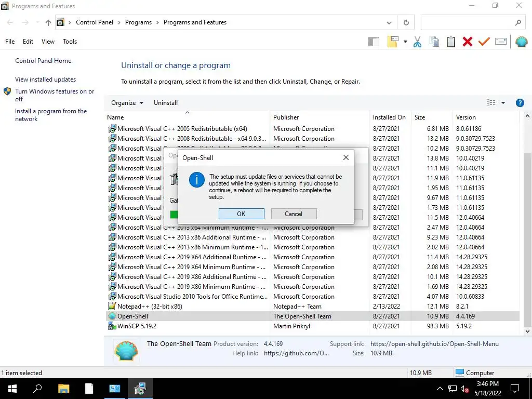Click the blank document taskbar icon

[x=89, y=389]
